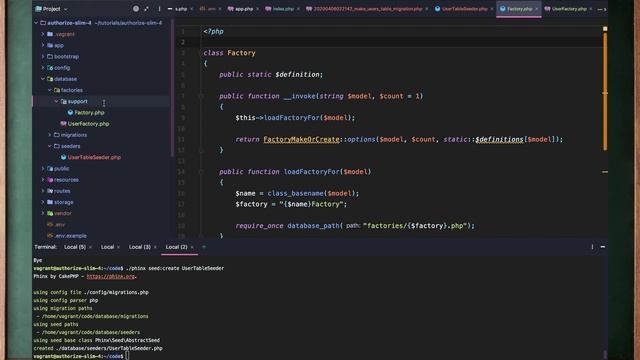
Task: Expand the storage folder
Action: tap(43, 202)
